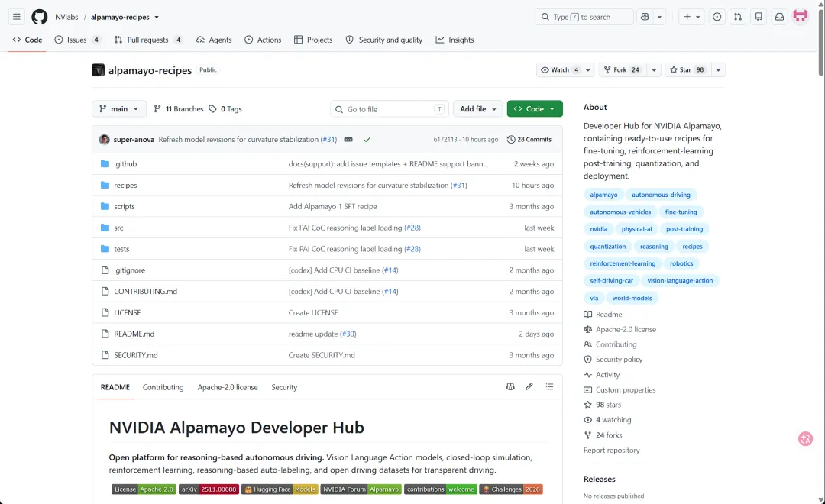Expand the Watch notifications dropdown arrow
This screenshot has width=825, height=504.
pos(588,70)
